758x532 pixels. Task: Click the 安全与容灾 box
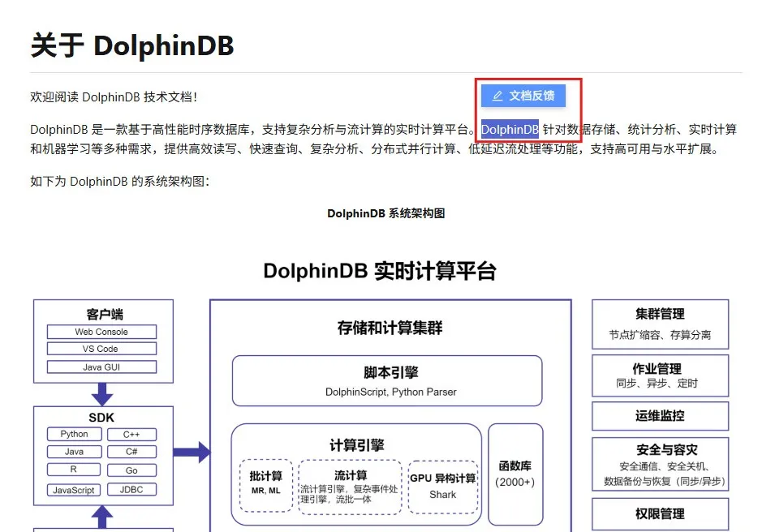[x=661, y=465]
